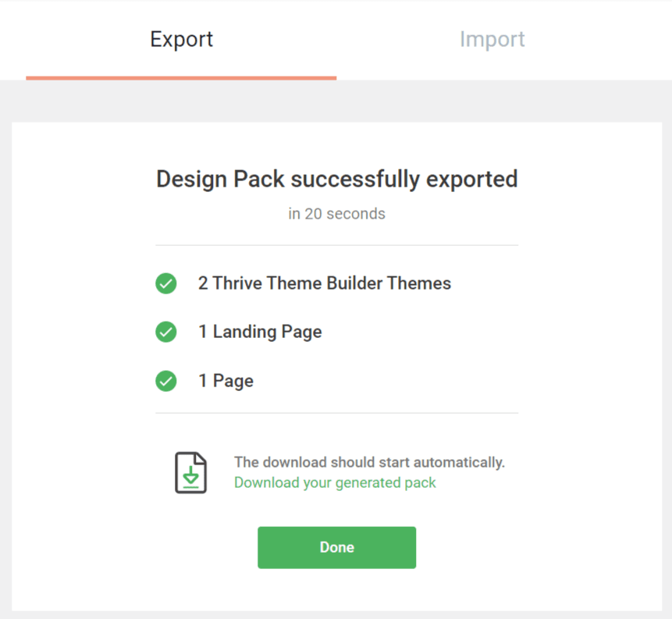This screenshot has width=672, height=619.
Task: Select the Export tab
Action: tap(181, 40)
